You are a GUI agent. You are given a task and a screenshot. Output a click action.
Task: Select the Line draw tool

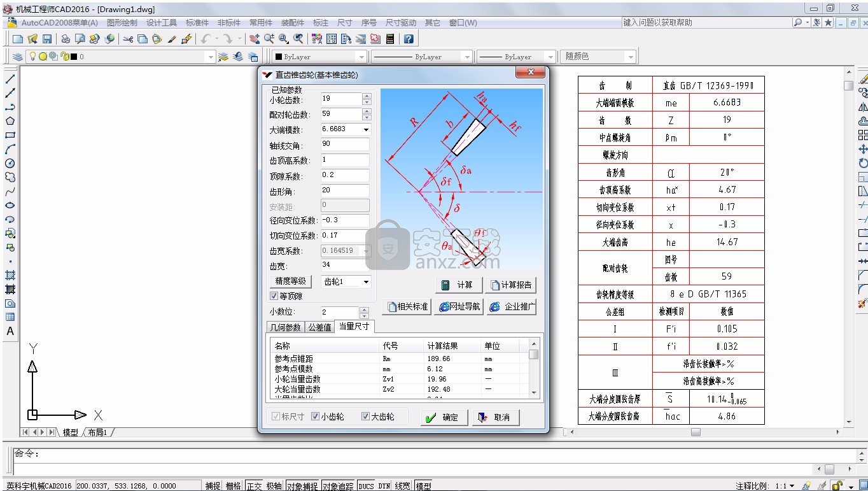10,79
